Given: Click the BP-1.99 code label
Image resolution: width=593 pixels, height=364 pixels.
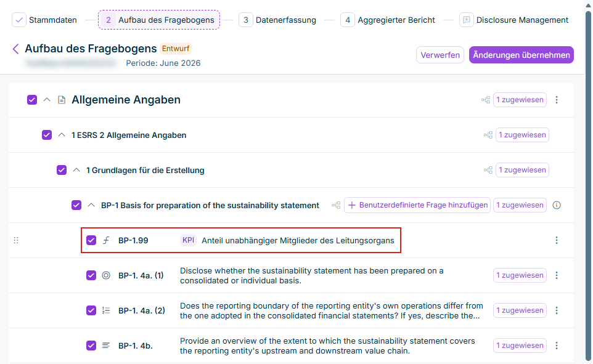Looking at the screenshot, I should pyautogui.click(x=133, y=240).
